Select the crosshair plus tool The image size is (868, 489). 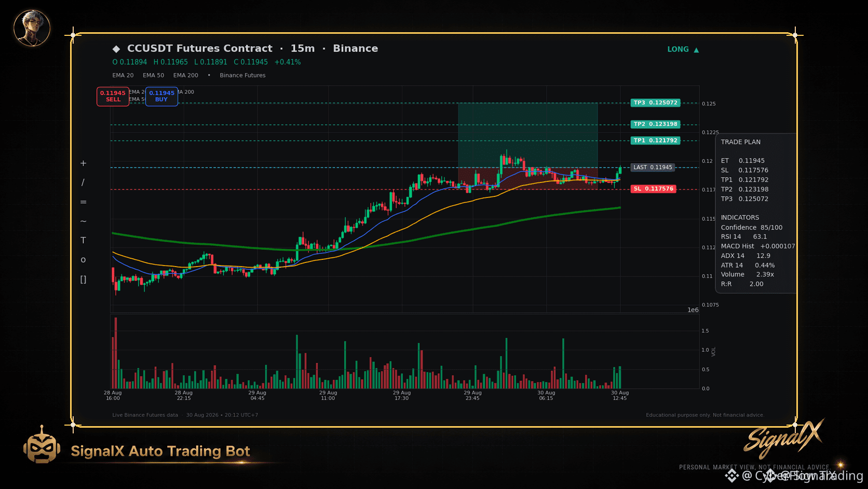(83, 163)
